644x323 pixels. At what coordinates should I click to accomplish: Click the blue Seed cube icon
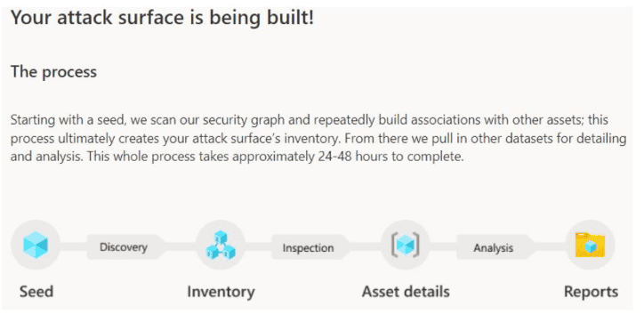tap(36, 245)
